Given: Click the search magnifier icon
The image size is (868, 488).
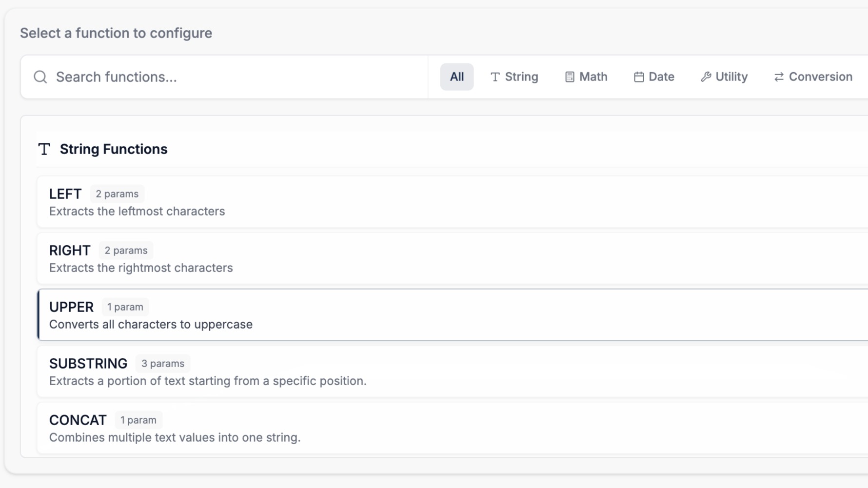Looking at the screenshot, I should pos(40,77).
